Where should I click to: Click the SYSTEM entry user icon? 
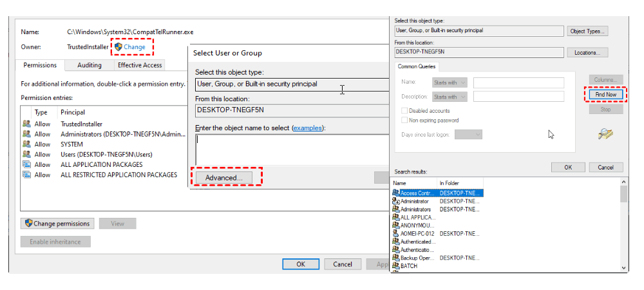pos(26,144)
